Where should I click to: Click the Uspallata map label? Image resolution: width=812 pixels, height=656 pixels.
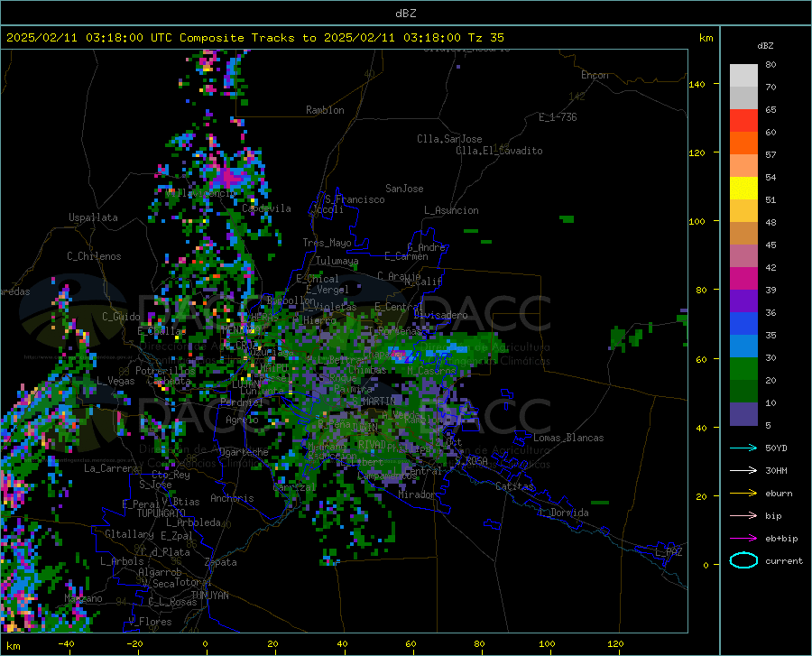(93, 217)
